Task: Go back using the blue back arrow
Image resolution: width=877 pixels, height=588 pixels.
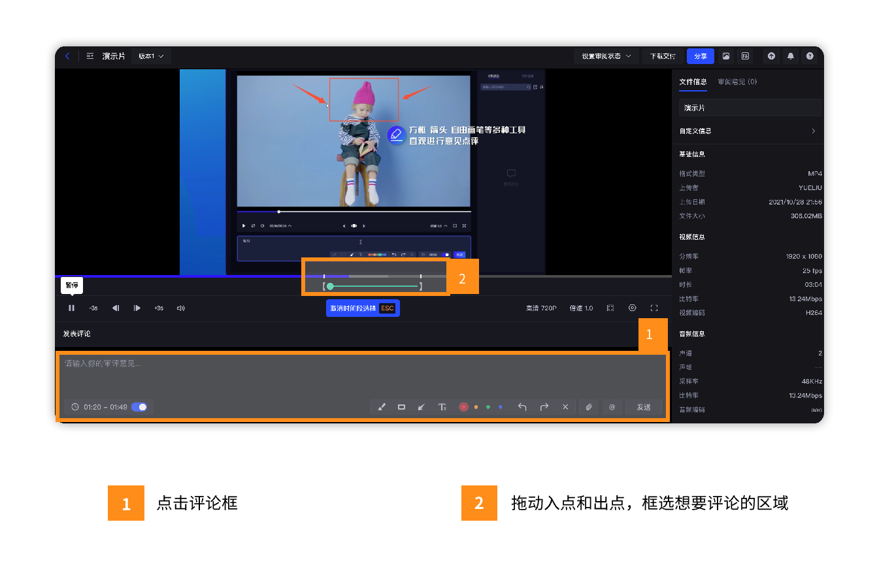Action: [x=67, y=56]
